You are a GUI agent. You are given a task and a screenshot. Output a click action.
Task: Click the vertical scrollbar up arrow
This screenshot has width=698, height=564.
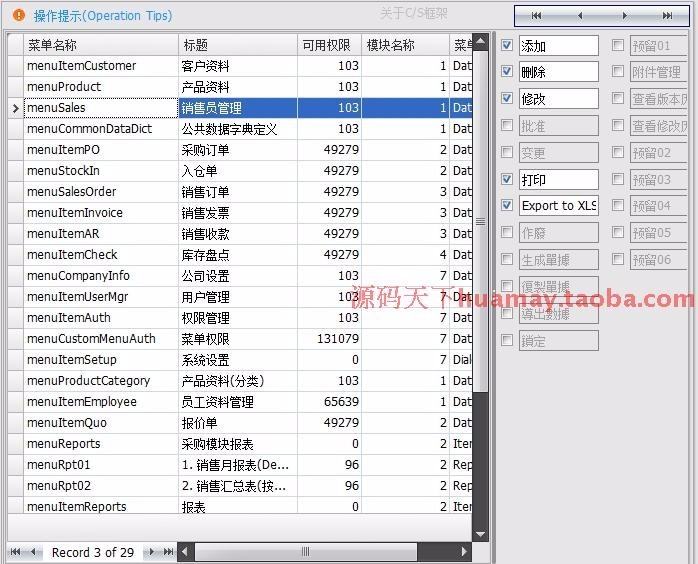point(480,42)
